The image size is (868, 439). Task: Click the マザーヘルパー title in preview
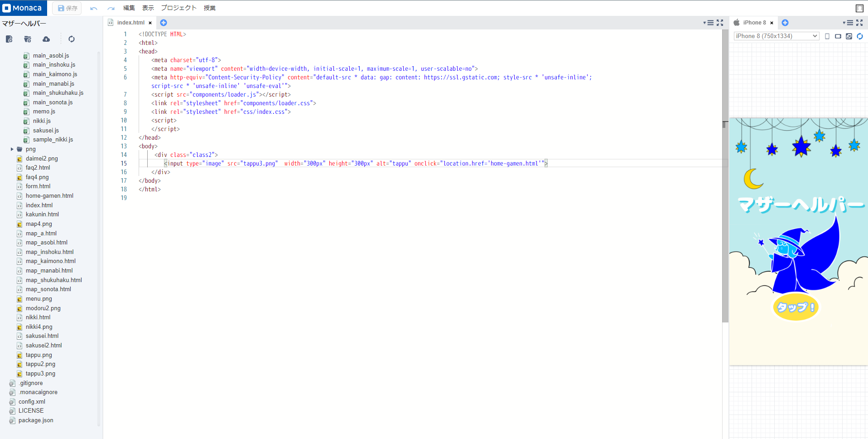(800, 205)
